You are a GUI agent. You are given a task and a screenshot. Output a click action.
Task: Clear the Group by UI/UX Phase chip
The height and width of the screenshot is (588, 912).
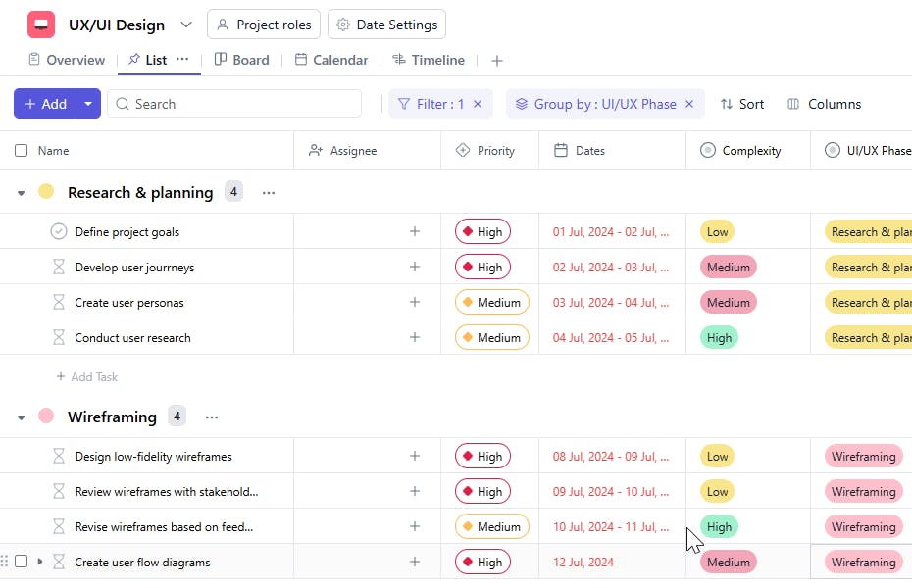pyautogui.click(x=689, y=104)
